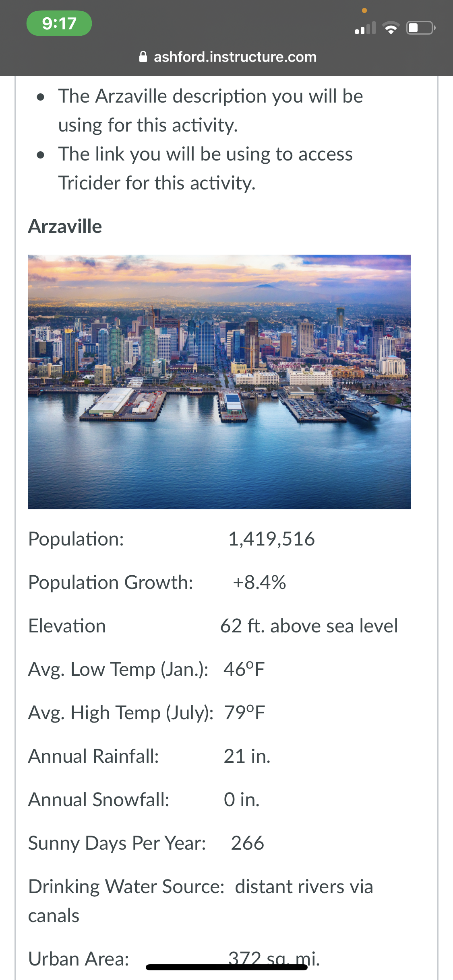Open the Arzaville city skyline image

point(219,382)
